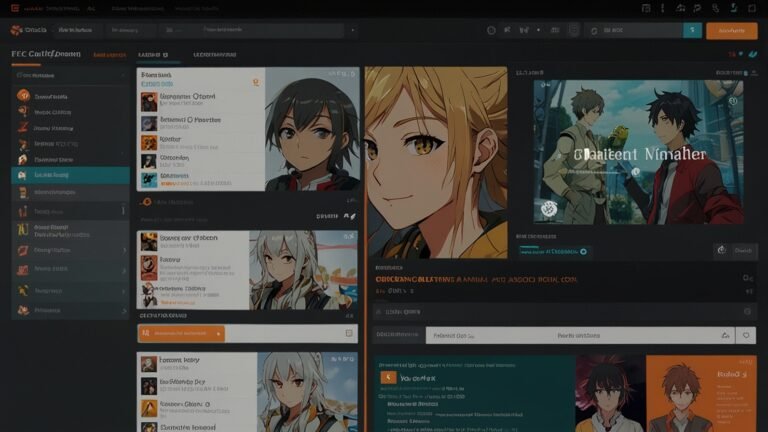Select the teal highlighted sidebar item
The height and width of the screenshot is (432, 768).
coord(70,175)
